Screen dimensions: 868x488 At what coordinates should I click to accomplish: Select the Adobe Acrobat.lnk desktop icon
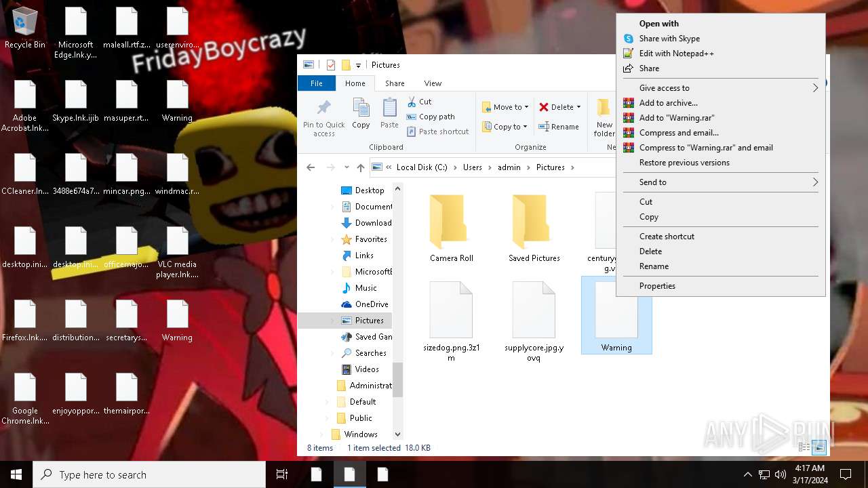pos(25,106)
